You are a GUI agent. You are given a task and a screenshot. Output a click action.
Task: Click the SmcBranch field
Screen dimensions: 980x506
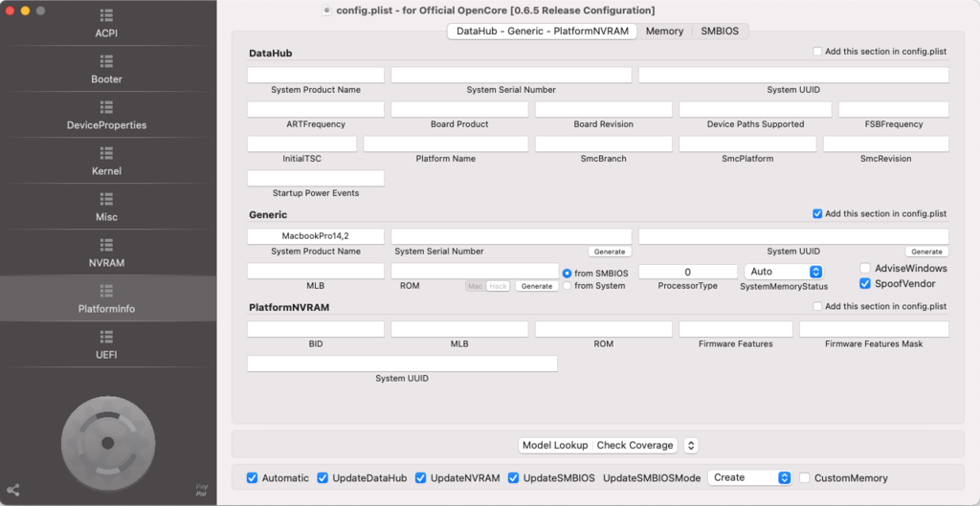click(x=604, y=143)
